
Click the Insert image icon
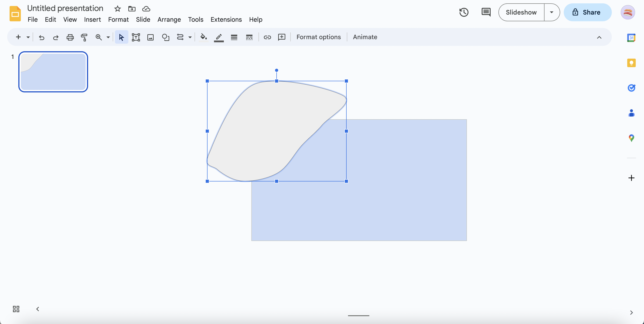pyautogui.click(x=150, y=37)
